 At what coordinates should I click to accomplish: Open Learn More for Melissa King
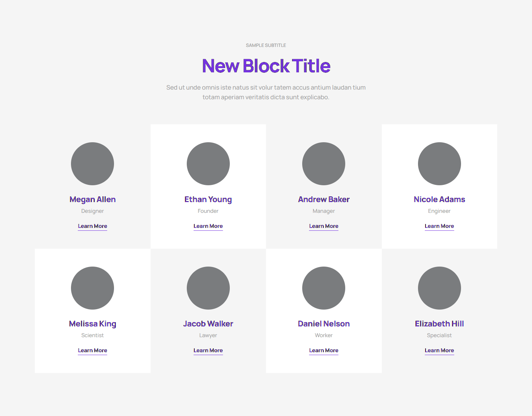click(92, 350)
